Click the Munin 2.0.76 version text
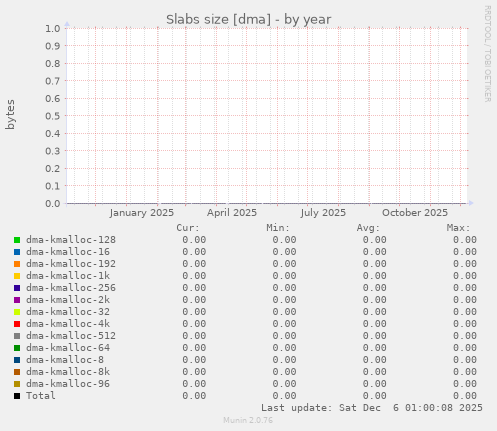Image resolution: width=497 pixels, height=431 pixels. point(248,420)
